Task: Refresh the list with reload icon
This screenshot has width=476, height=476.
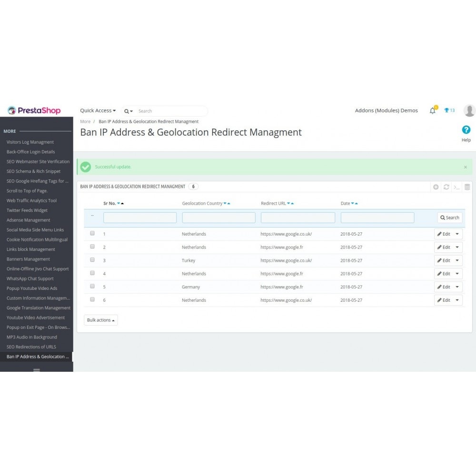Action: [446, 187]
